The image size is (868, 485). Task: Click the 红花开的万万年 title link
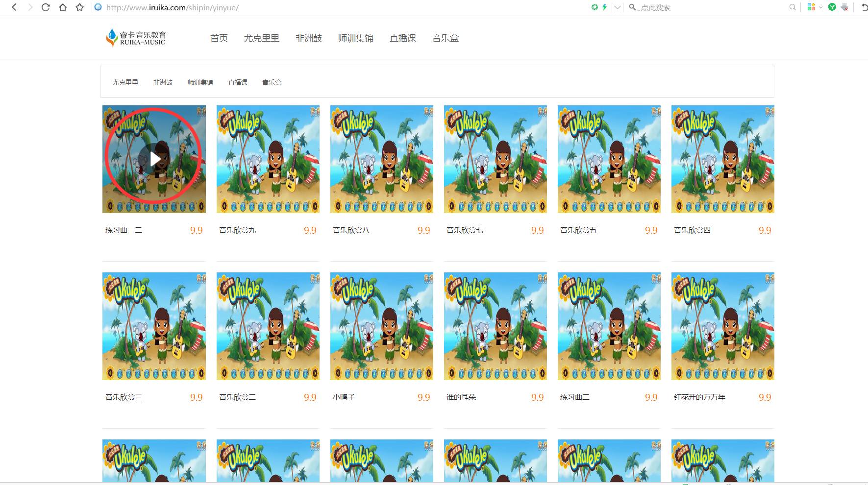[x=699, y=397]
